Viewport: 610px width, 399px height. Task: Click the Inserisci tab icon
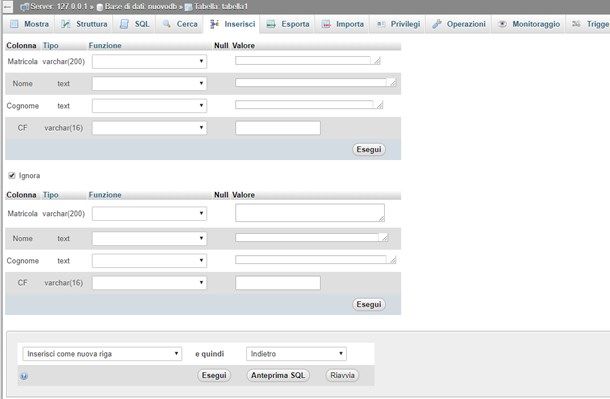214,24
